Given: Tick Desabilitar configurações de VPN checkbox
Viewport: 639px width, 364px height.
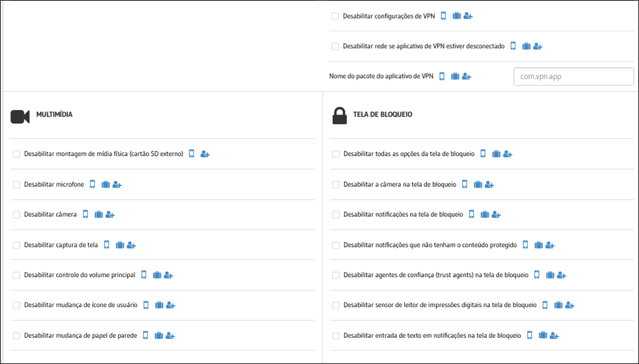Looking at the screenshot, I should coord(335,16).
